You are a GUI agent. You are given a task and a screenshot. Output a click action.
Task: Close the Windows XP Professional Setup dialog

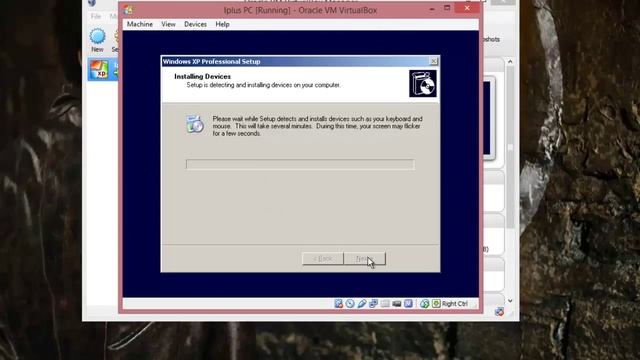coord(434,61)
